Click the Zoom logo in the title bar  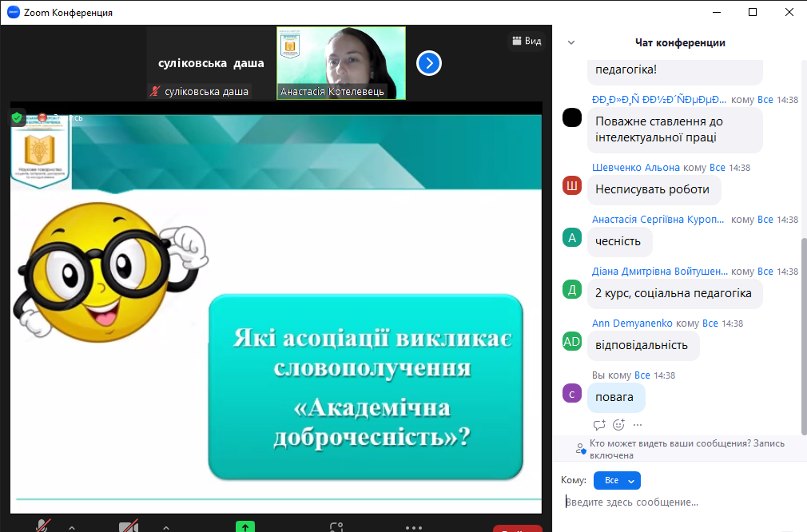(13, 12)
